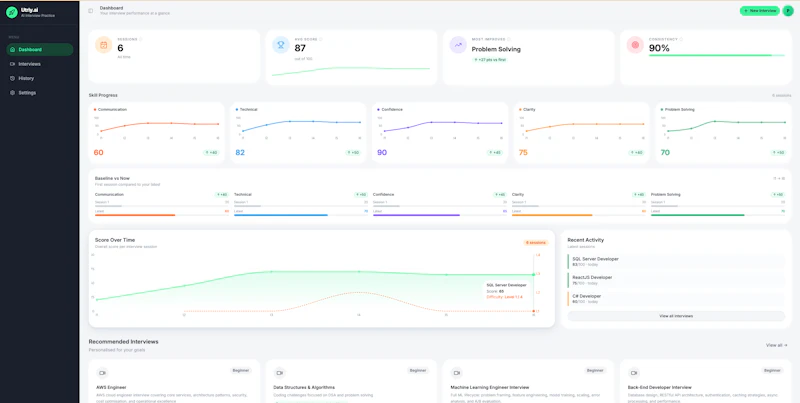This screenshot has height=403, width=800.
Task: Click the video icon on Back-End Developer card
Action: point(634,372)
